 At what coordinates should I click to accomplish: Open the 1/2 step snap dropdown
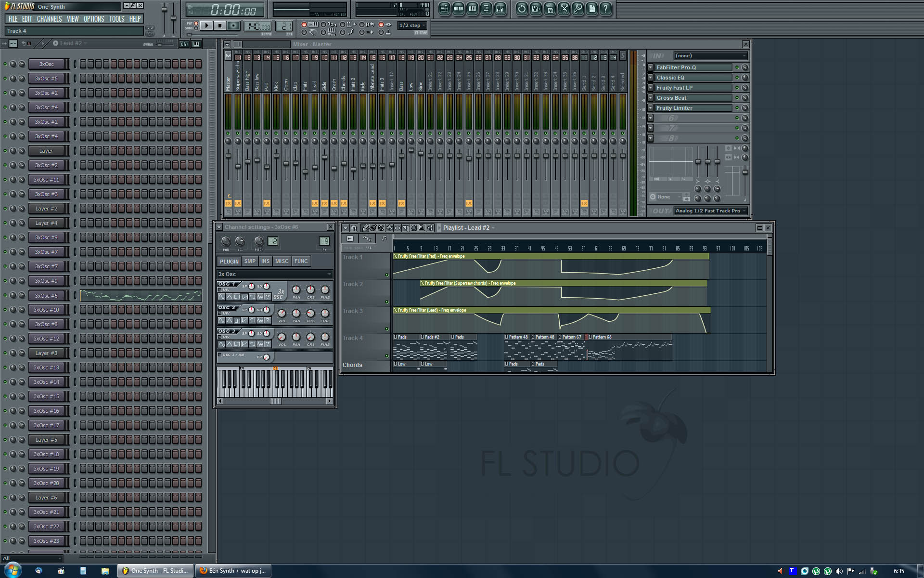[412, 25]
